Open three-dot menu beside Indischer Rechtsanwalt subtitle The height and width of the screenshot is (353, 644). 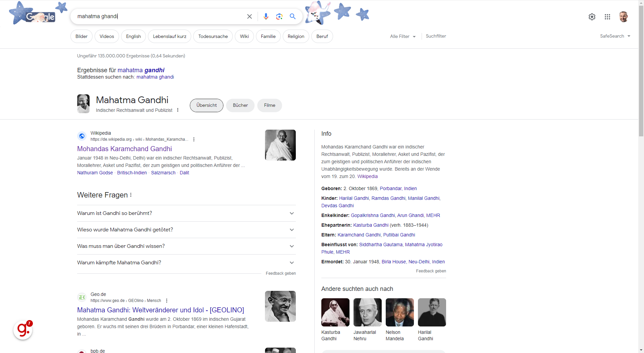coord(178,110)
